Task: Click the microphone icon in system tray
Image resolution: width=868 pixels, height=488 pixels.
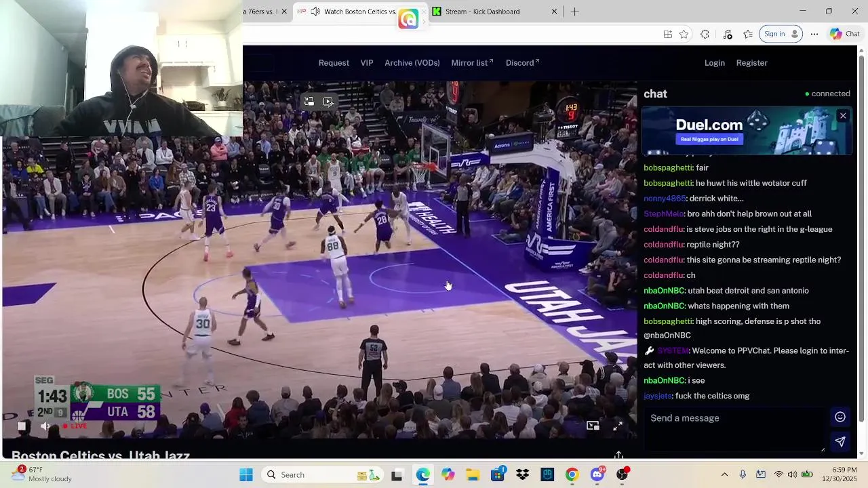Action: point(743,474)
